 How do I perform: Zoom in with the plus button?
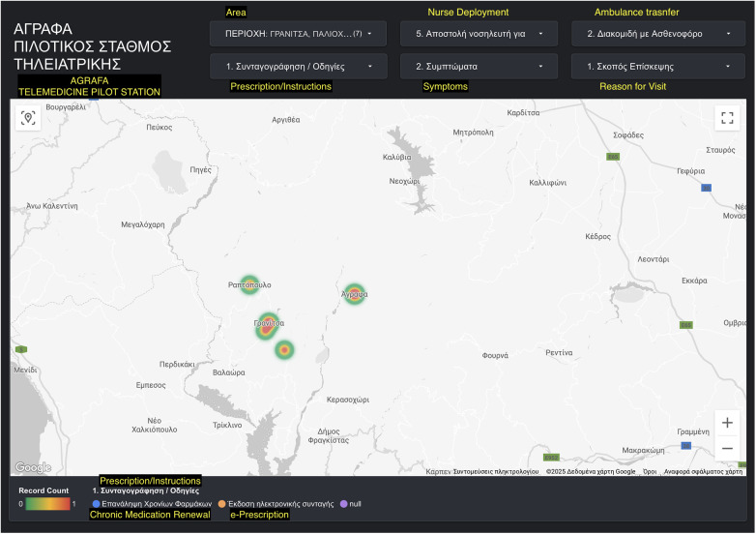(727, 423)
